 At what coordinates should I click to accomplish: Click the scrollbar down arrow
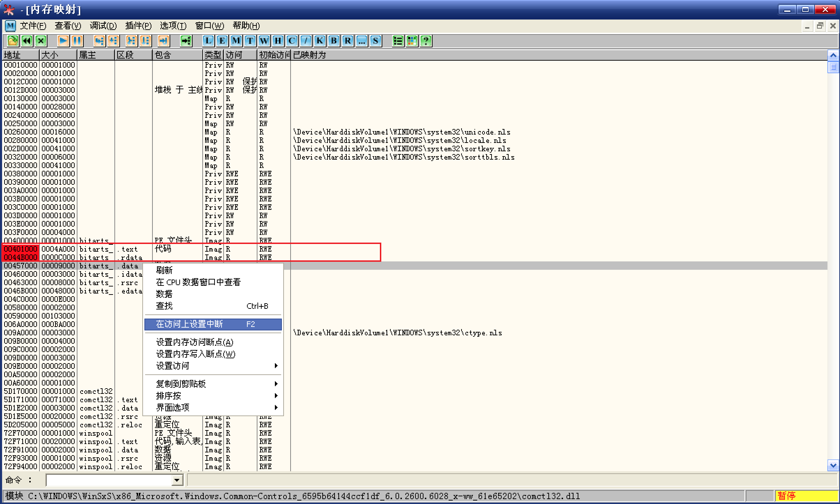pyautogui.click(x=833, y=465)
